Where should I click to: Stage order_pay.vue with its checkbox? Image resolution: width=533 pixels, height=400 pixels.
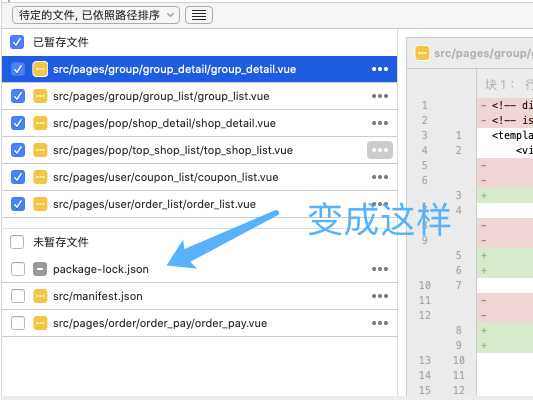(x=18, y=323)
